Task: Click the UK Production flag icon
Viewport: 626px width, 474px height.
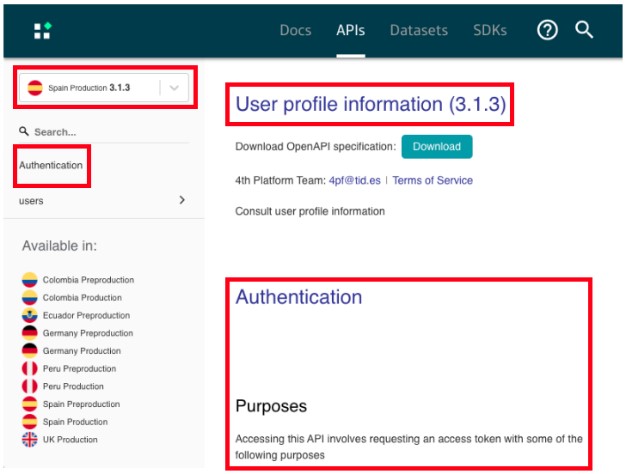Action: (30, 440)
